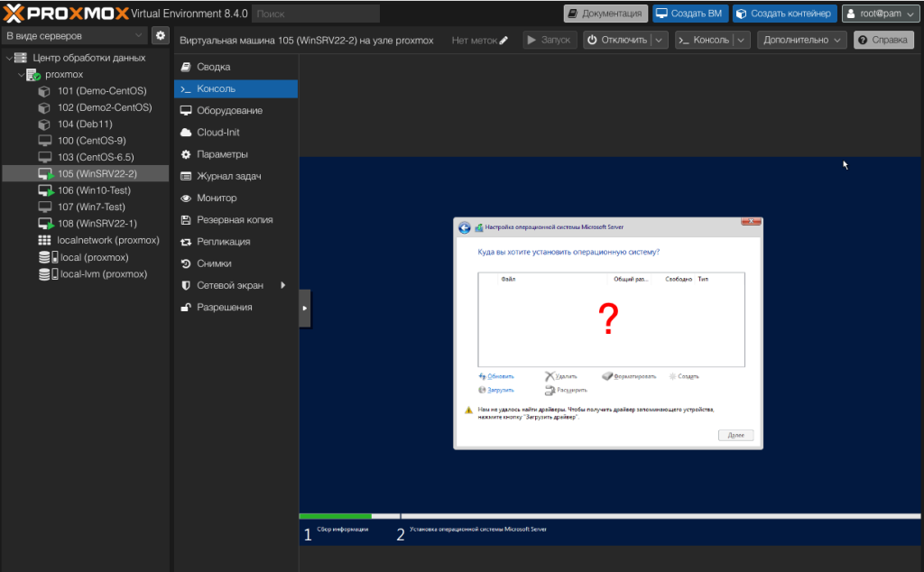Screen dimensions: 924x572
Task: Collapse the proxmox node in tree
Action: (x=22, y=75)
